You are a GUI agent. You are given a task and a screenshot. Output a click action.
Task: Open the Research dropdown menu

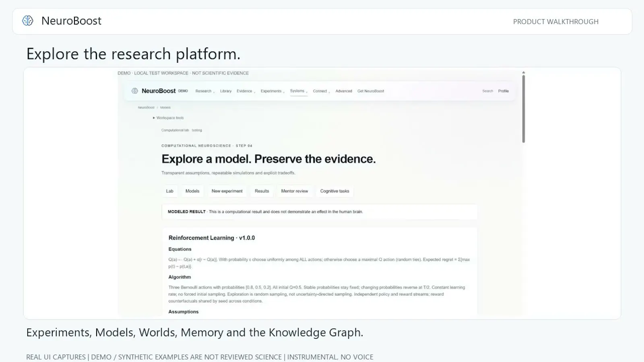click(205, 91)
